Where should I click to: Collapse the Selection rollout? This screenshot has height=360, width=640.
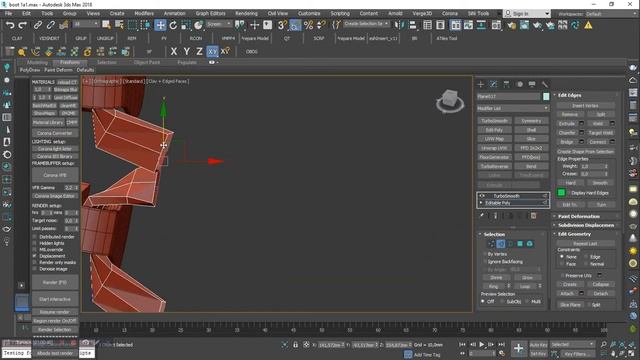[x=494, y=234]
